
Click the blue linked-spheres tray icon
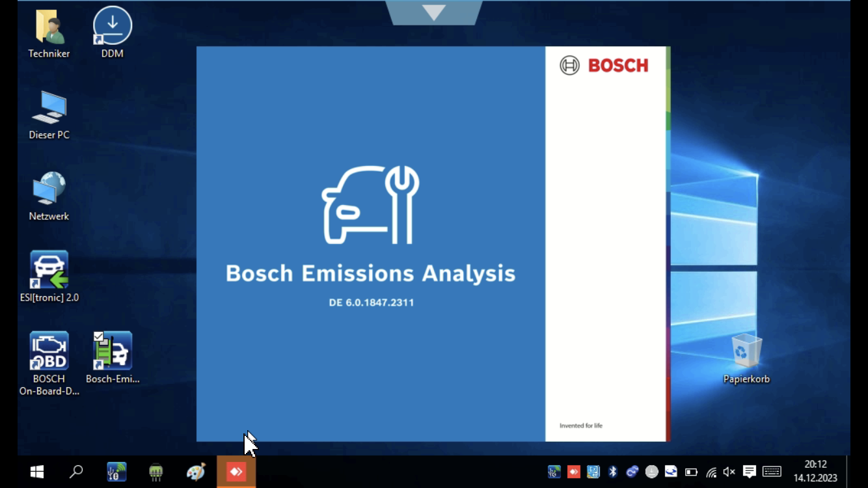click(x=632, y=472)
